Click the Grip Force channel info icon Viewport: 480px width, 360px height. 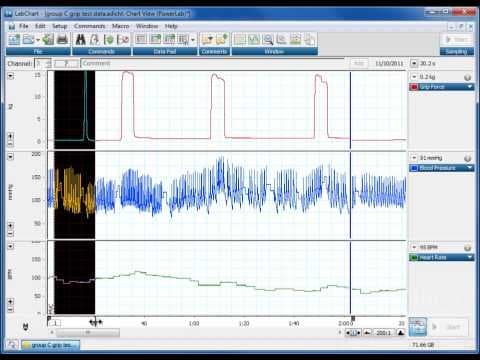coord(468,77)
